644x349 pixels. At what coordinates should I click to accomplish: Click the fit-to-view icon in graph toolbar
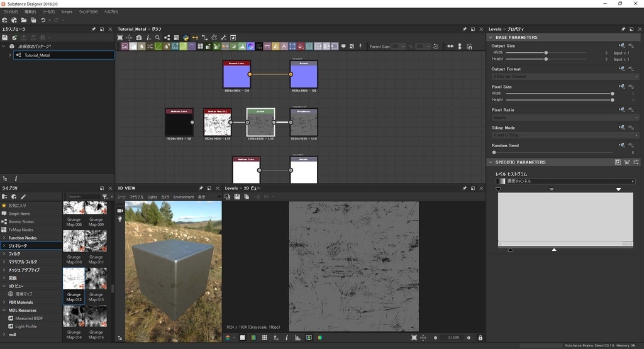pyautogui.click(x=120, y=37)
